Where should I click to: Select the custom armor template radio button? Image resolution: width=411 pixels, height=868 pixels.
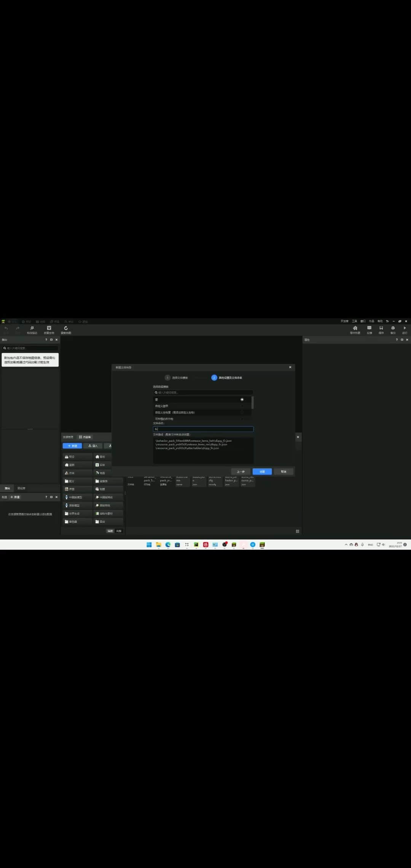tap(242, 406)
